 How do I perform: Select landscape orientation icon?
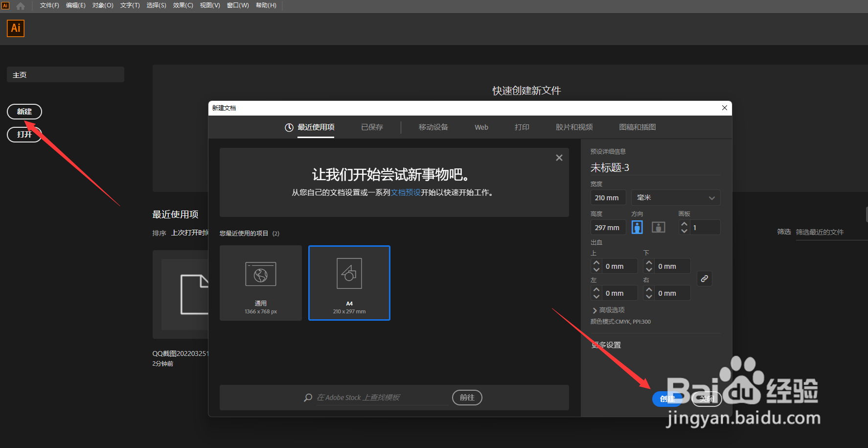coord(659,227)
